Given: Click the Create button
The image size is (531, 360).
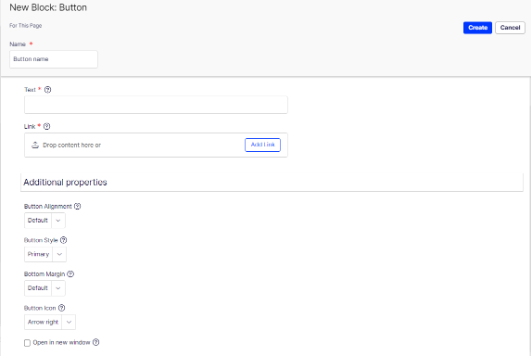Looking at the screenshot, I should click(x=477, y=28).
